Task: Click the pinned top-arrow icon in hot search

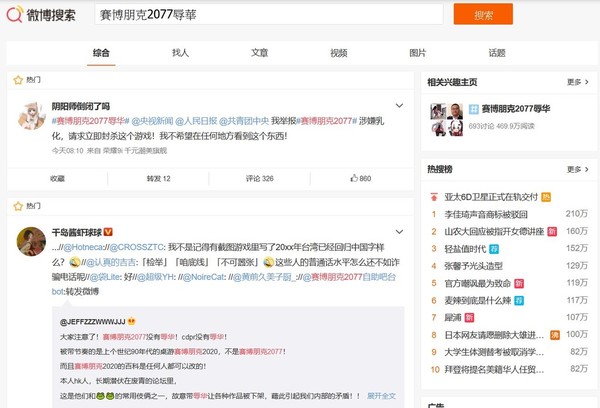Action: 434,197
